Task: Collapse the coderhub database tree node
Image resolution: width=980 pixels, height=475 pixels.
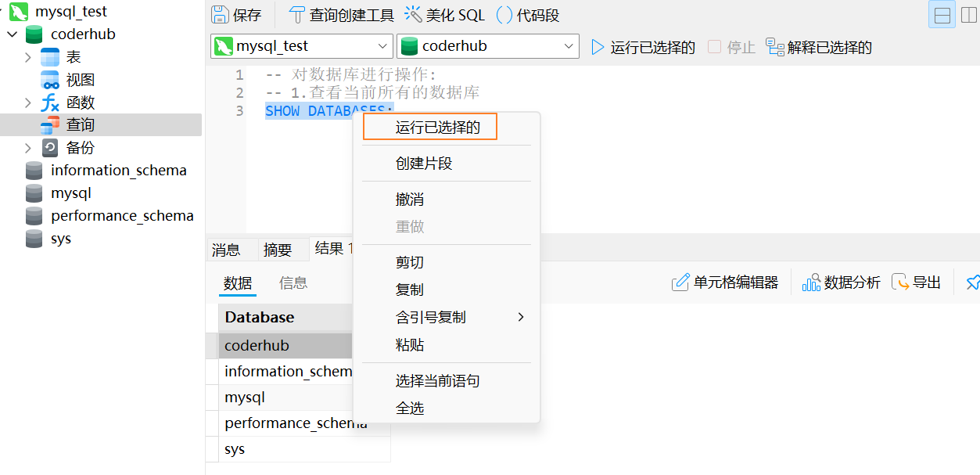Action: pyautogui.click(x=12, y=34)
